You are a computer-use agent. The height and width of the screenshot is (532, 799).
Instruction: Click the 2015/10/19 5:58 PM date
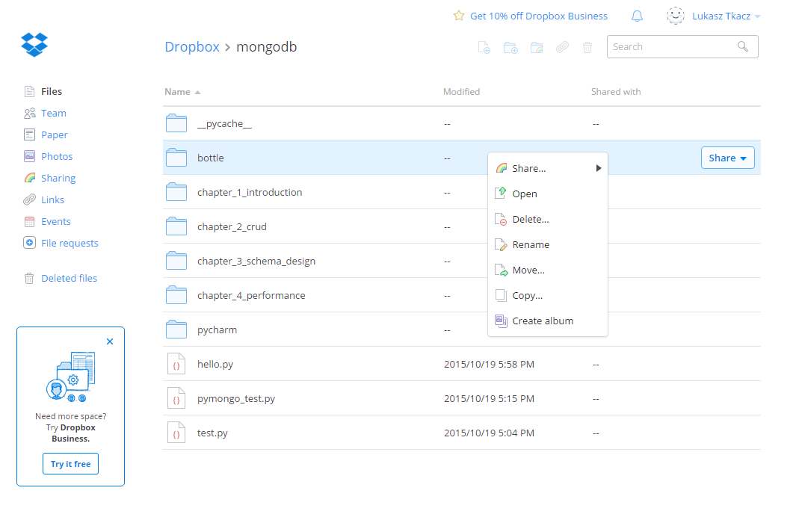tap(489, 365)
